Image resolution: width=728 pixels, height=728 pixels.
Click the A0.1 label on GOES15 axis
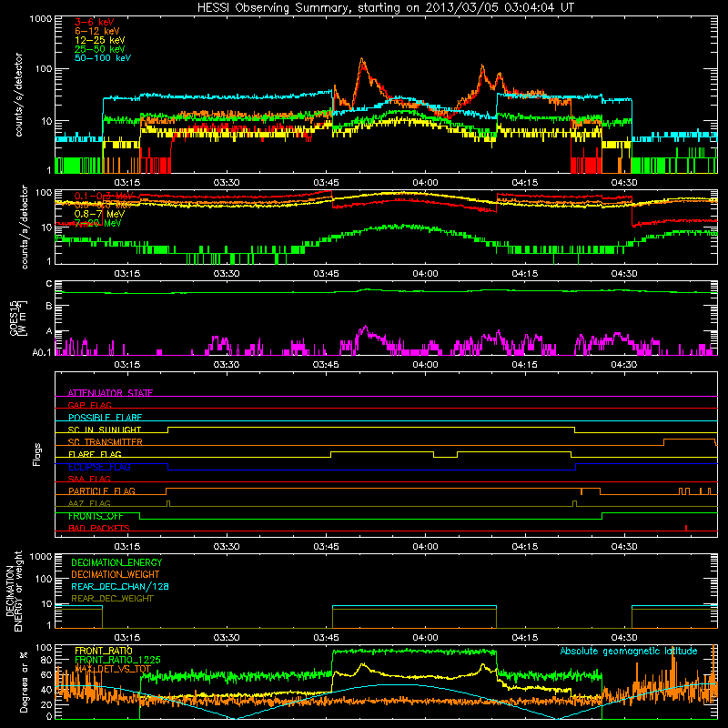pyautogui.click(x=42, y=352)
